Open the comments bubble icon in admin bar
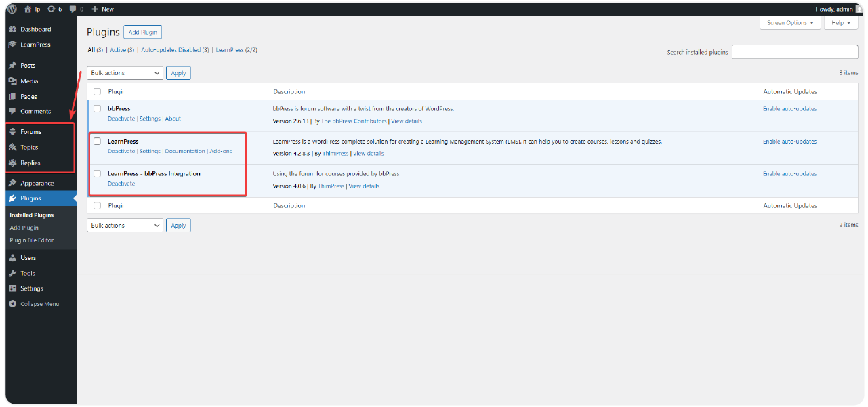The image size is (868, 407). (x=73, y=9)
